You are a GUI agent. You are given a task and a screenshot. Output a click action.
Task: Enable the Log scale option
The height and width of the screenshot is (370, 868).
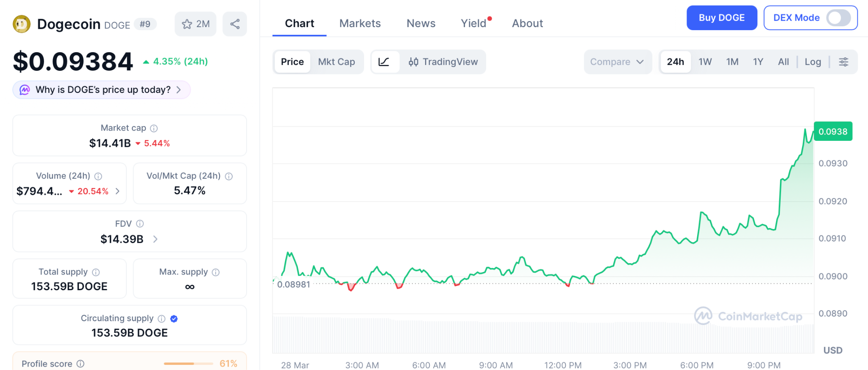[812, 62]
